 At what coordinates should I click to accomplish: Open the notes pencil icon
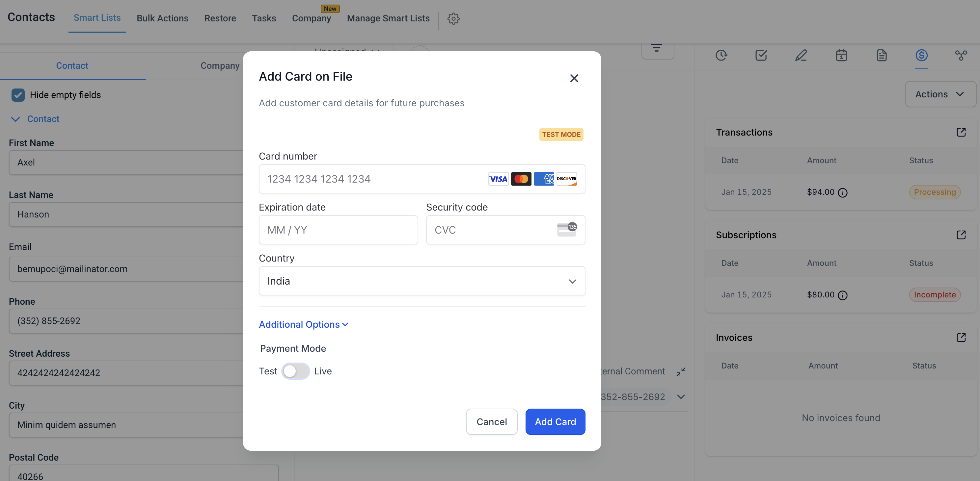click(801, 56)
